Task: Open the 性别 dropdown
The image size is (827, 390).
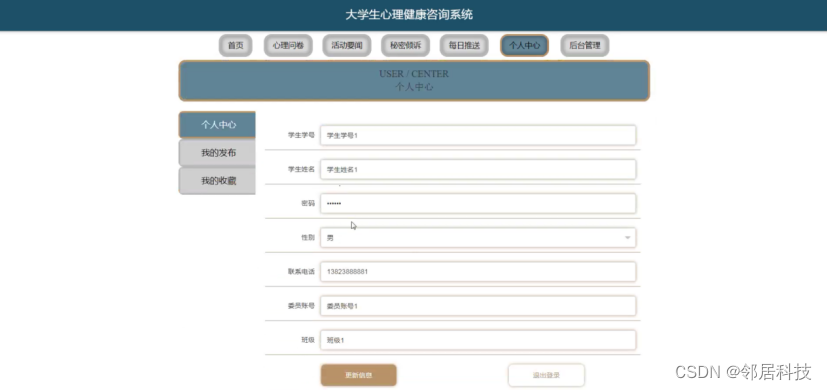Action: [478, 237]
